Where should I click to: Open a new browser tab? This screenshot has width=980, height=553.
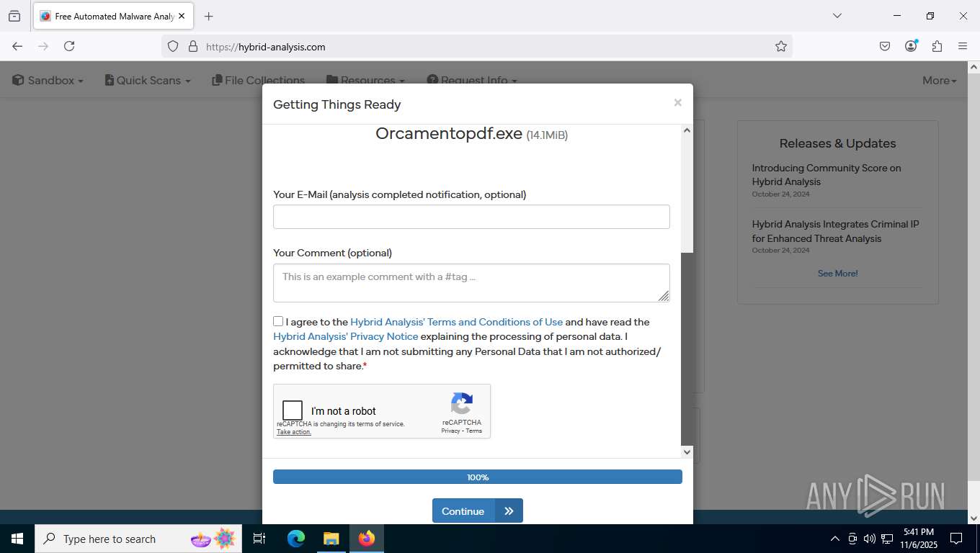[208, 16]
